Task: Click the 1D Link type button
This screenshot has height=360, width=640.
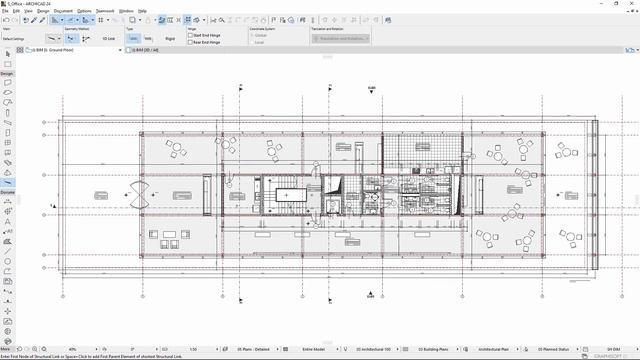Action: pos(109,38)
